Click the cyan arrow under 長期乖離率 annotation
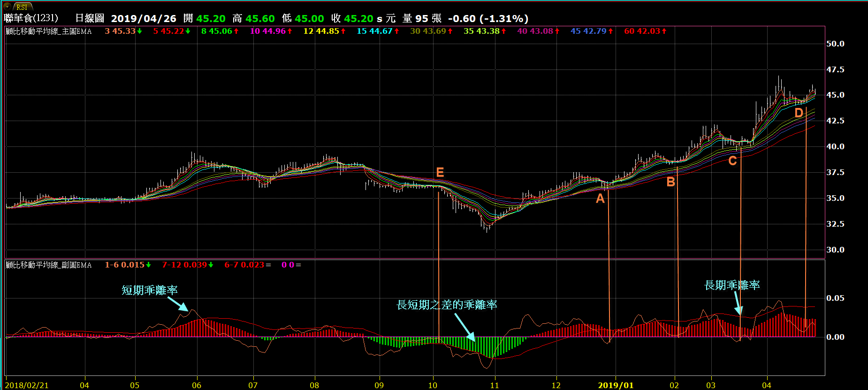 point(738,303)
